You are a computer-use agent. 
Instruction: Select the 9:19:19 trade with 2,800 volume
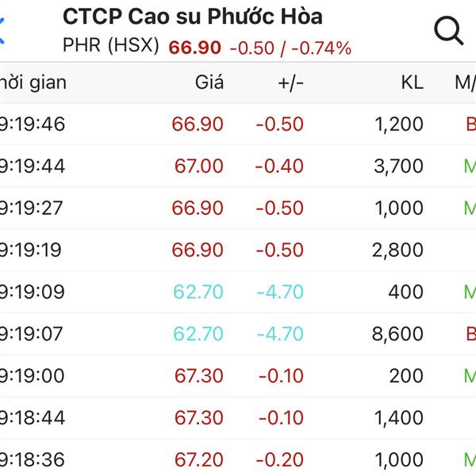238,251
